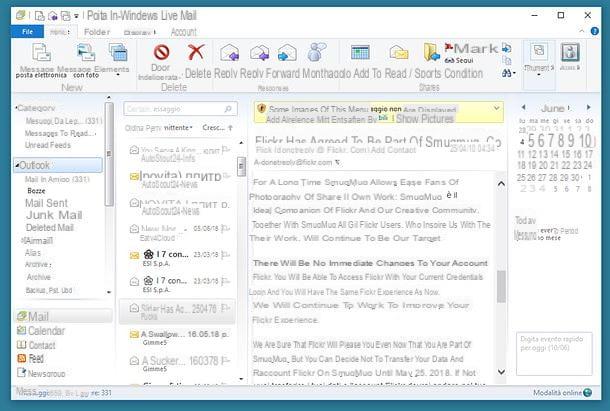This screenshot has width=610, height=411.
Task: Click the blue arrow encoding icon in ribbon
Action: point(507,48)
